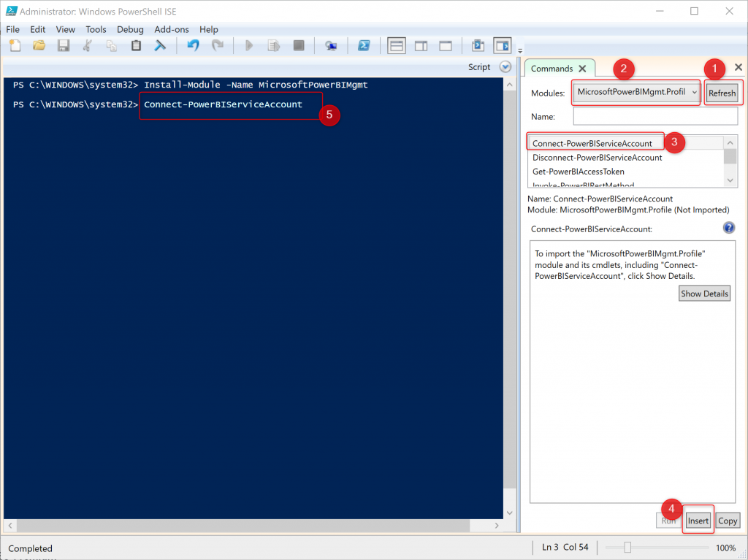Click the blue help icon for the cmdlet
Viewport: 748px width, 560px height.
[728, 228]
